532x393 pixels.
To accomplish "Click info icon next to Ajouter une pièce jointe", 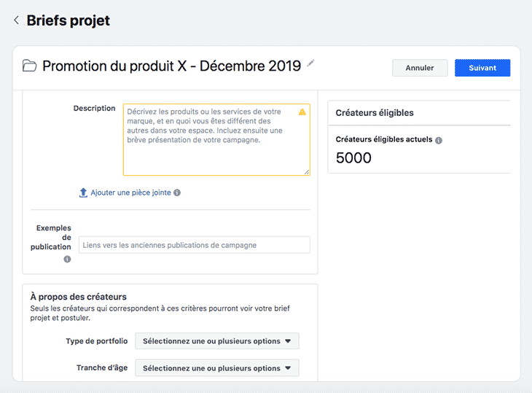I will [177, 193].
